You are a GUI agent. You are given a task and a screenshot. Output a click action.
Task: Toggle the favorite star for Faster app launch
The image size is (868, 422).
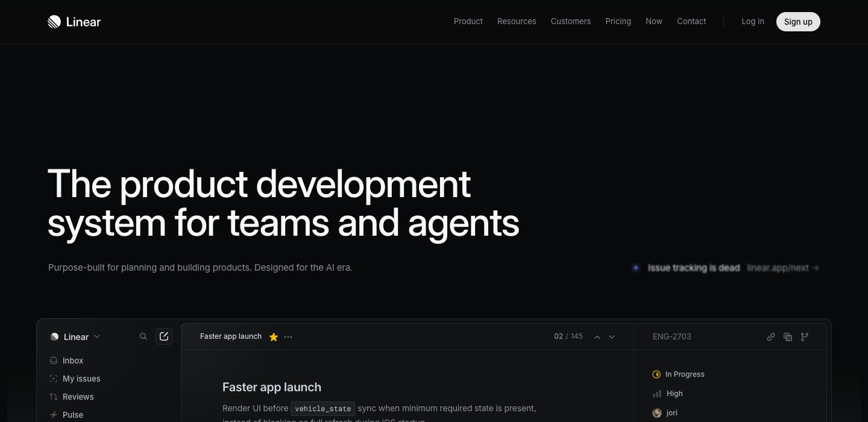[274, 337]
